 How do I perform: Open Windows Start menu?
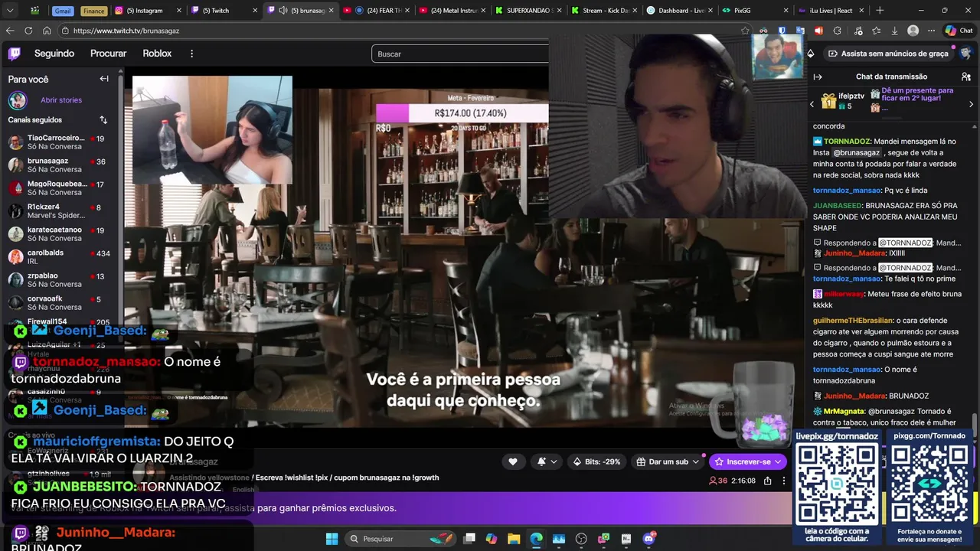coord(332,539)
